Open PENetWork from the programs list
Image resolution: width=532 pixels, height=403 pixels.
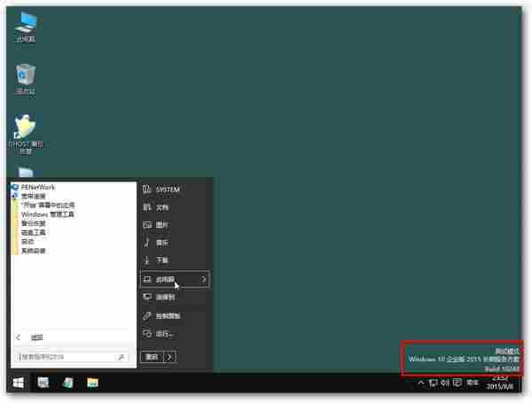click(x=38, y=188)
